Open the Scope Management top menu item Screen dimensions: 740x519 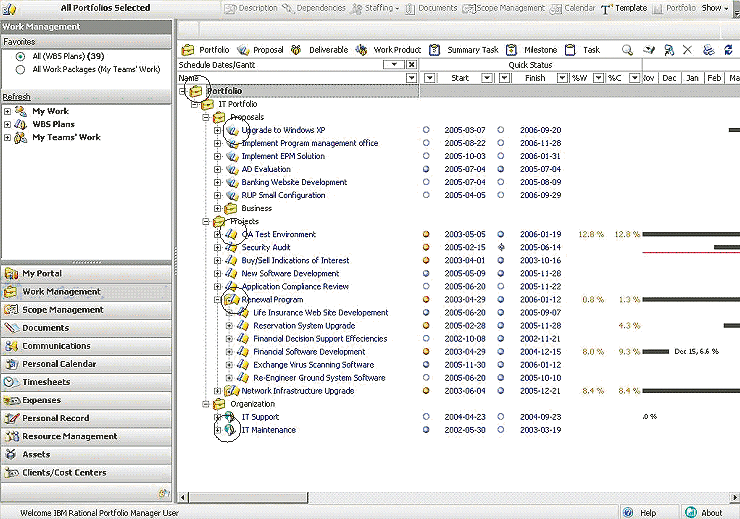[x=504, y=8]
